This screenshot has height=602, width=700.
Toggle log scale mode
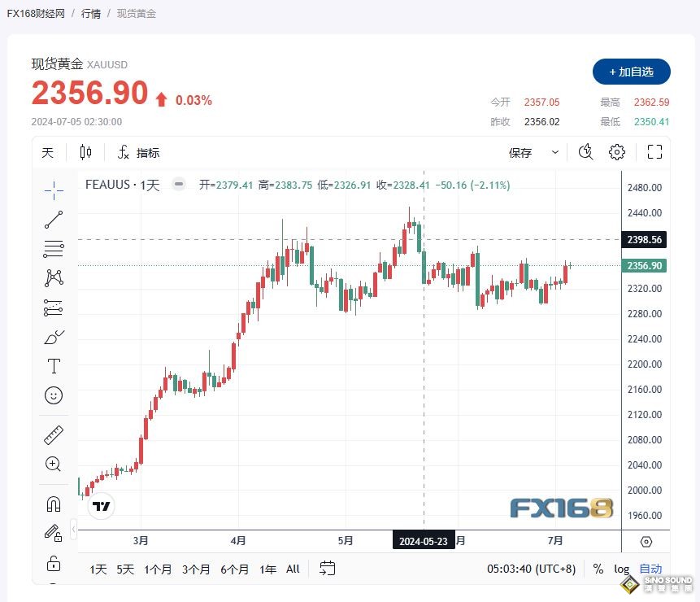pyautogui.click(x=621, y=569)
